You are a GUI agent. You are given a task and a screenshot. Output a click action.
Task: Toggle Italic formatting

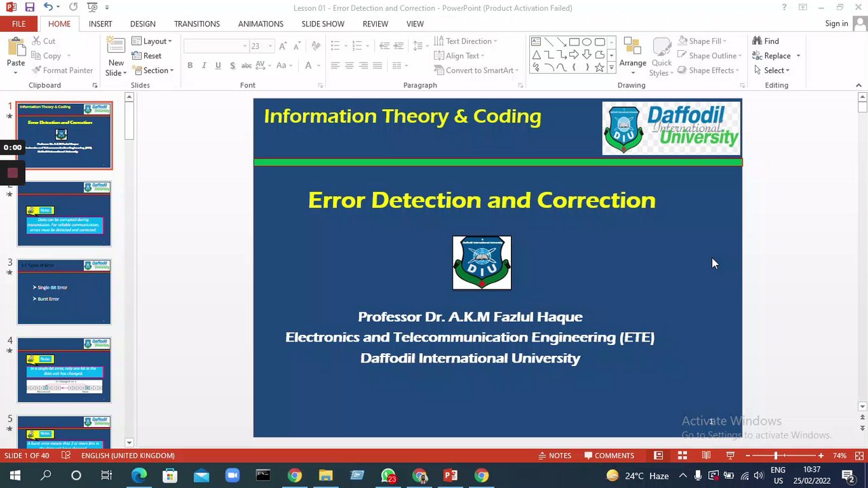[x=204, y=66]
